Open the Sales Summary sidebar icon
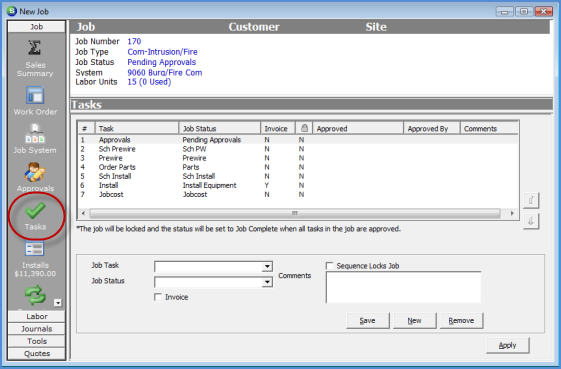This screenshot has width=561, height=369. [35, 57]
